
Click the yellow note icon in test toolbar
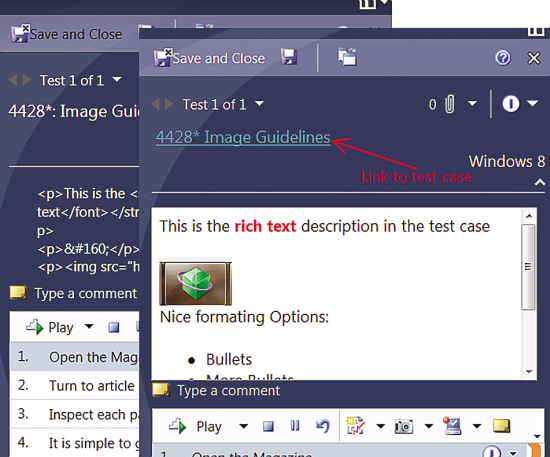(x=502, y=425)
